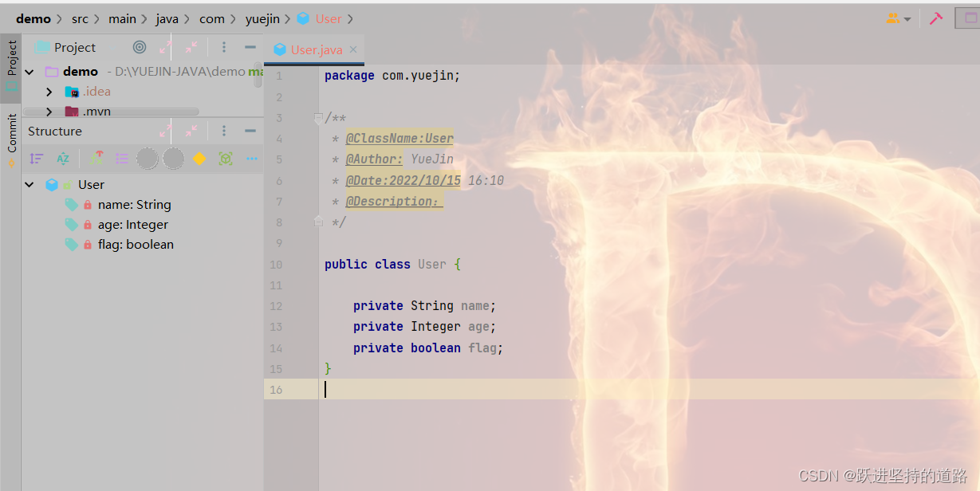Click the src breadcrumb
Viewport: 980px width, 491px height.
pos(80,18)
